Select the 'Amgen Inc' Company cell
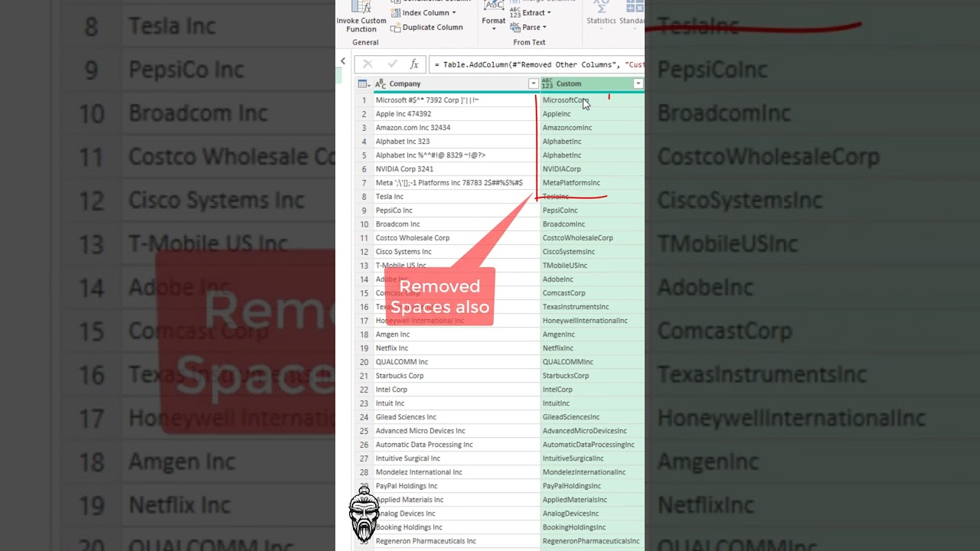The width and height of the screenshot is (980, 551). 456,334
